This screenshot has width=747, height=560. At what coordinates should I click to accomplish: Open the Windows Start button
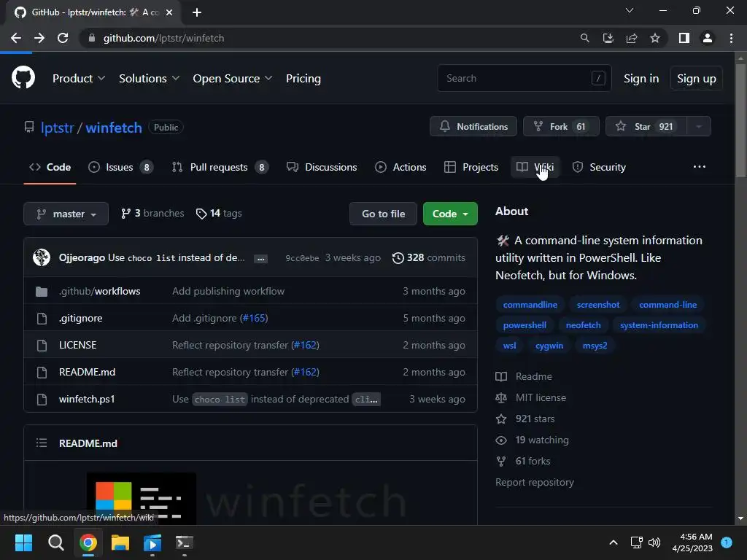(23, 542)
